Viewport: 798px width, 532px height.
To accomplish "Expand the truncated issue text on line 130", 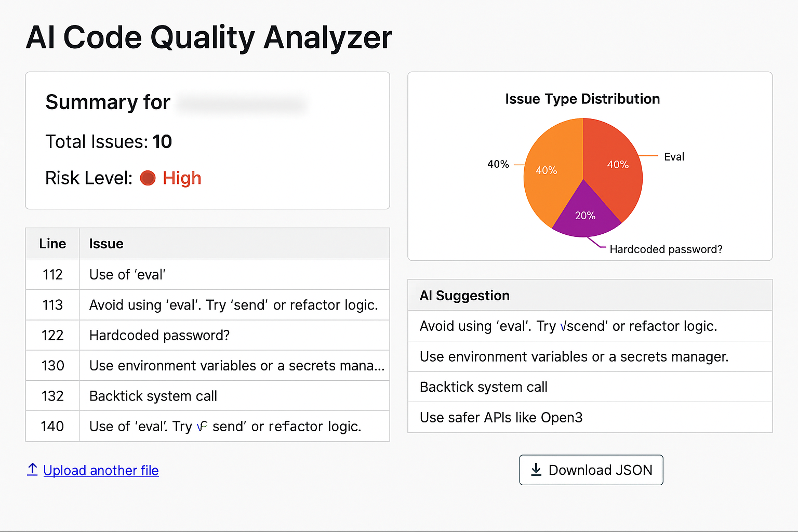I will click(x=236, y=365).
